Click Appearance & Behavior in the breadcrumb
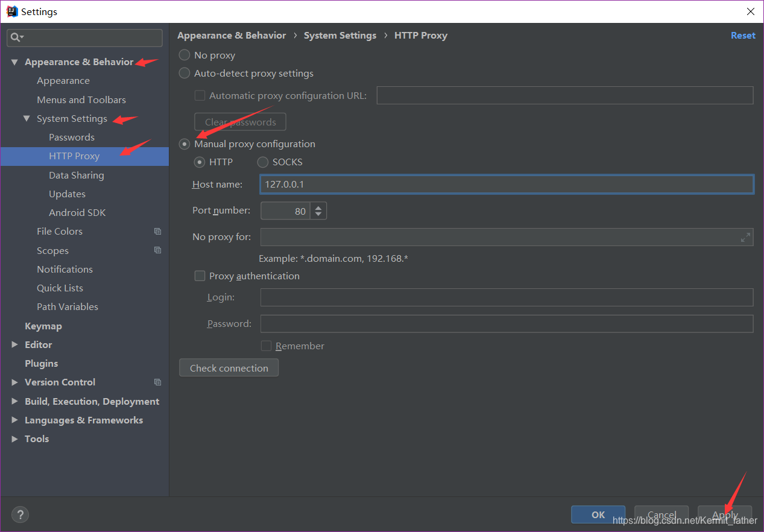Screen dimensions: 764x532 232,36
